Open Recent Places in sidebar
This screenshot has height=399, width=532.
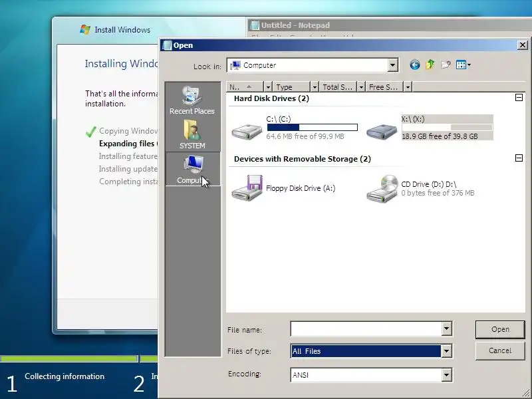click(x=192, y=100)
